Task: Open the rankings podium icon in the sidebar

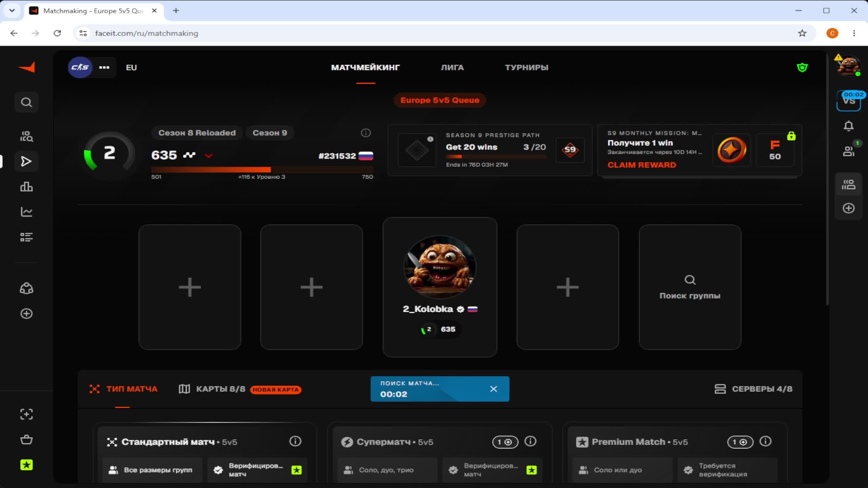Action: click(x=26, y=187)
